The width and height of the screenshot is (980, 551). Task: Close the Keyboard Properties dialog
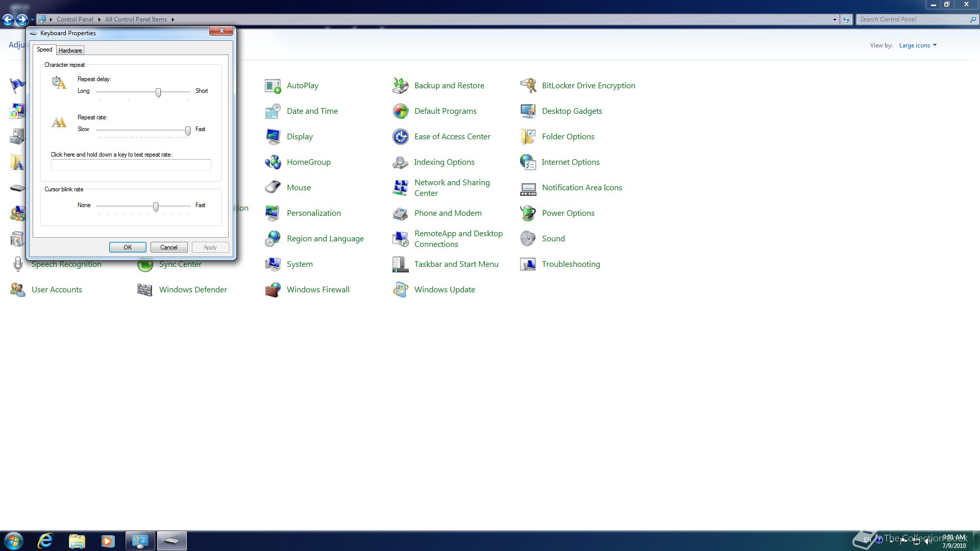222,31
